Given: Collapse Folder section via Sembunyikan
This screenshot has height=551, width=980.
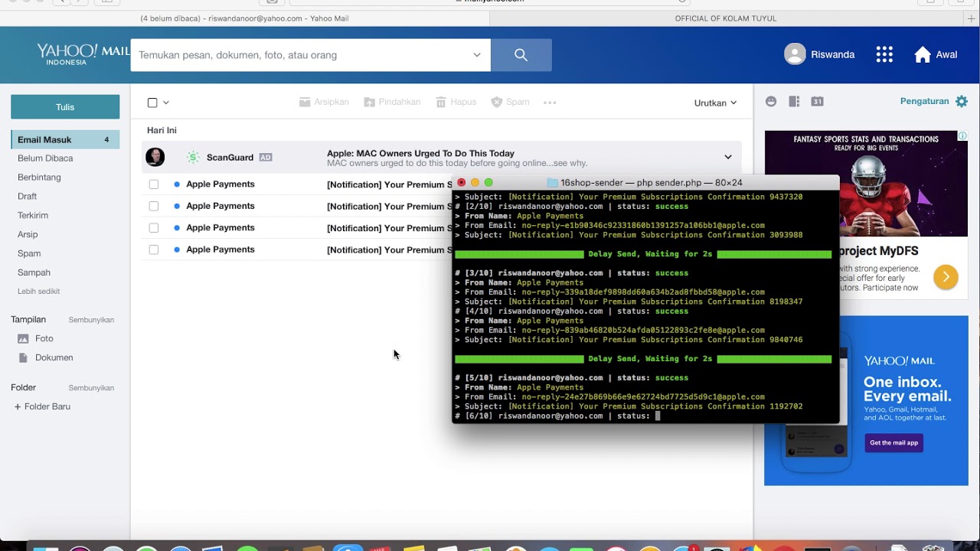Looking at the screenshot, I should 91,388.
